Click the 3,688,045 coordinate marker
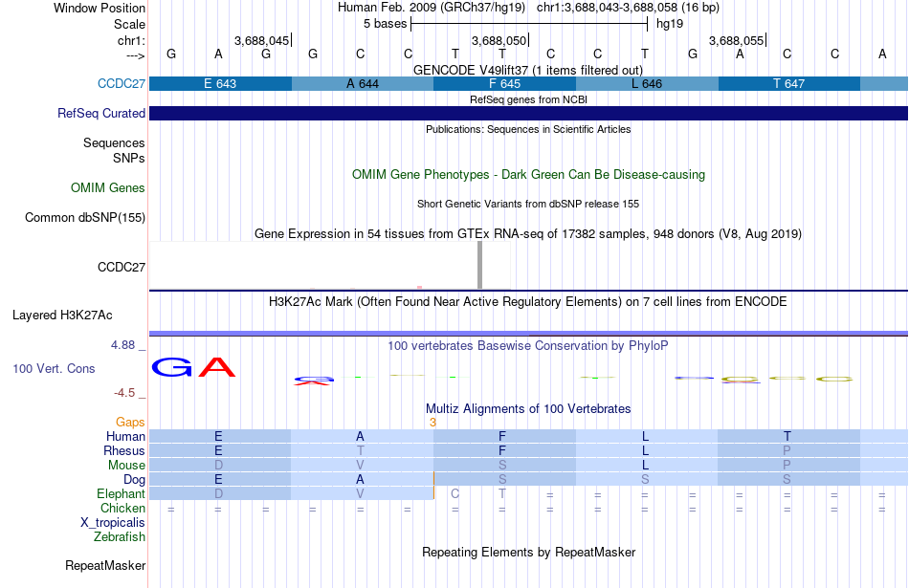The height and width of the screenshot is (588, 909). 261,40
